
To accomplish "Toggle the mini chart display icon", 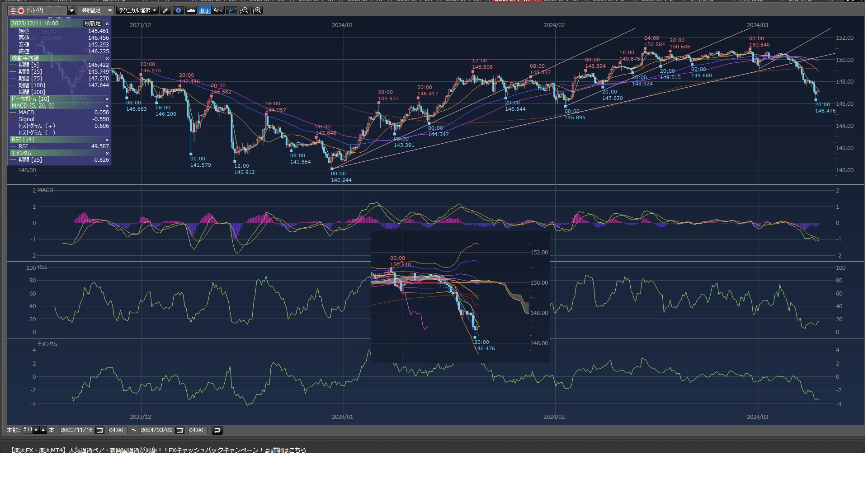I will point(231,10).
